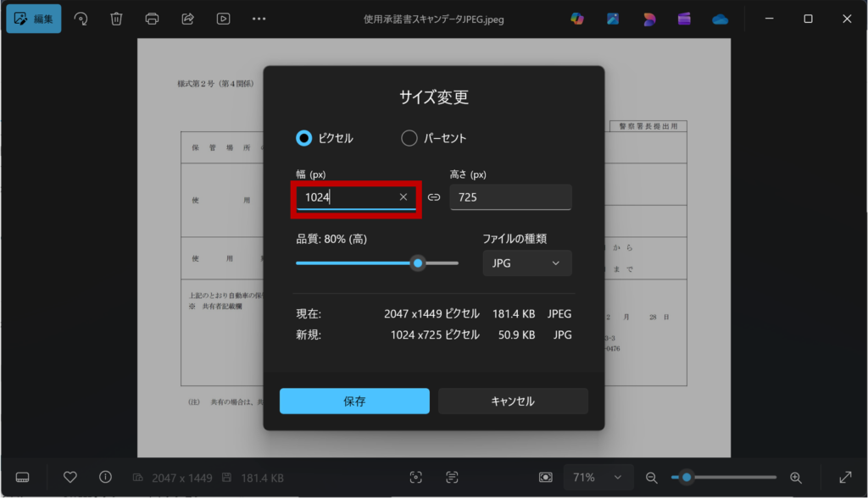Click the share icon in the toolbar

(x=188, y=19)
